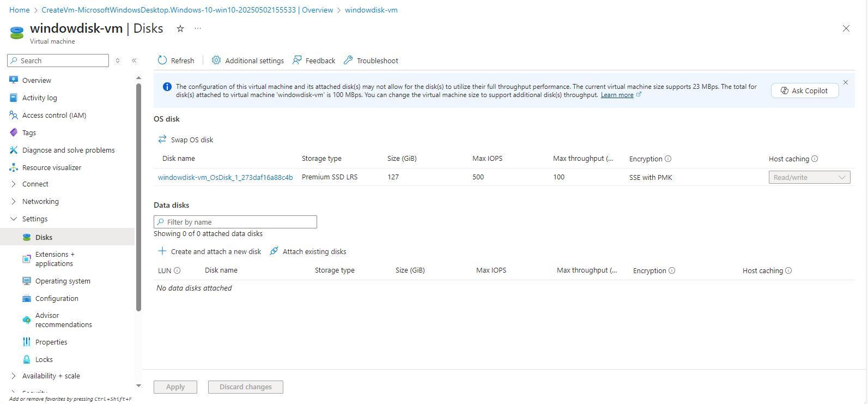Viewport: 868px width, 404px height.
Task: Click the Host caching info icon in Data disks header
Action: [x=788, y=270]
